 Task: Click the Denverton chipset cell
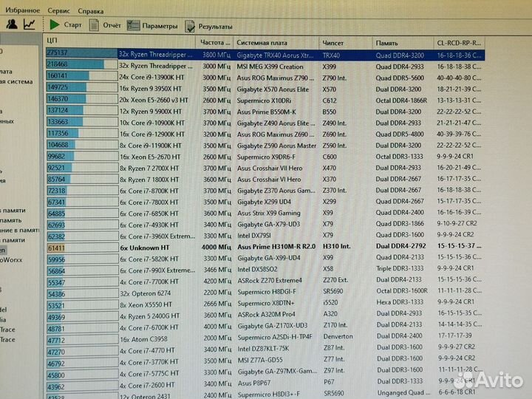[338, 337]
